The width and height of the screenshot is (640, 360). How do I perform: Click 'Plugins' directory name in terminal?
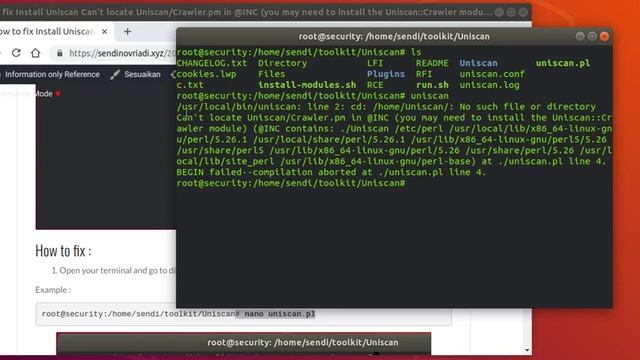(x=386, y=74)
